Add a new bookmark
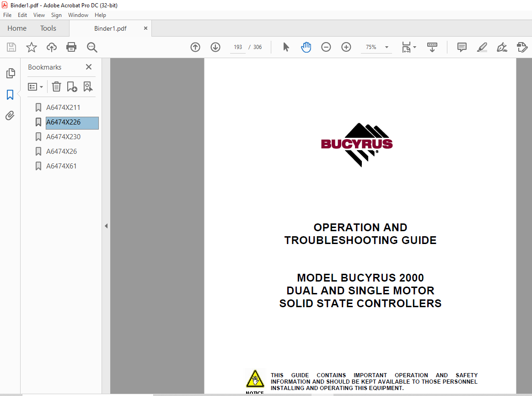Screen dimensions: 532x396 pos(72,87)
